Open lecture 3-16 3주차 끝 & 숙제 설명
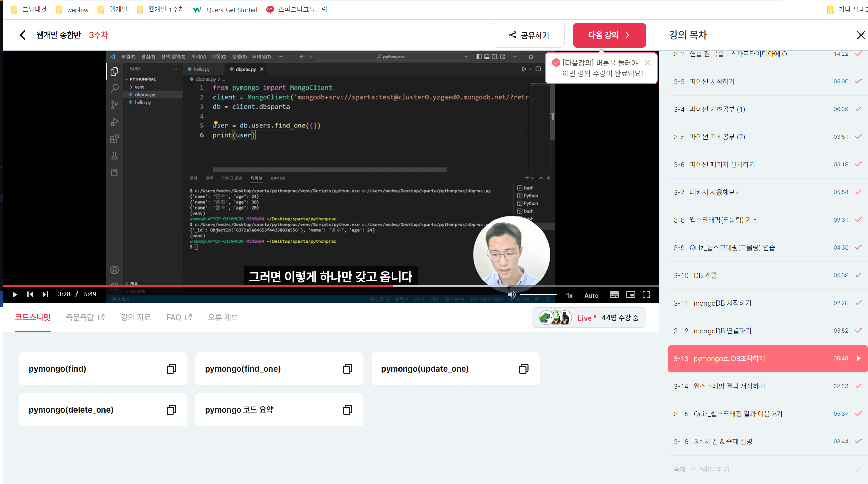 [x=768, y=442]
